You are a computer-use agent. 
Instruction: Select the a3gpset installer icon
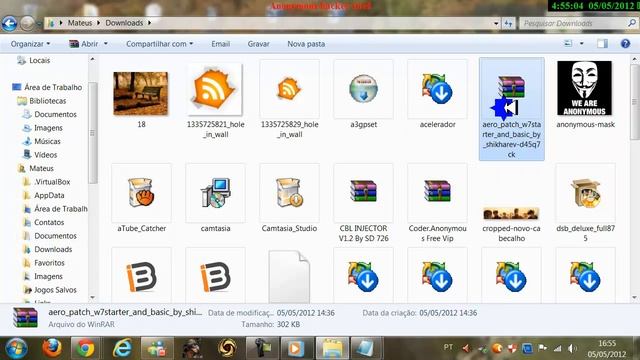click(363, 89)
